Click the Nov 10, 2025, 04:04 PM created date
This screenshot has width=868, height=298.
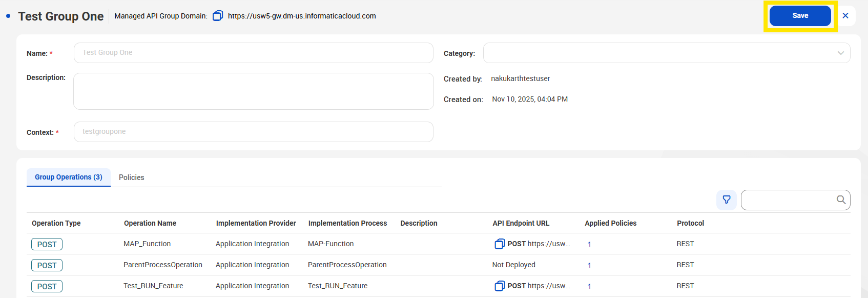click(530, 99)
